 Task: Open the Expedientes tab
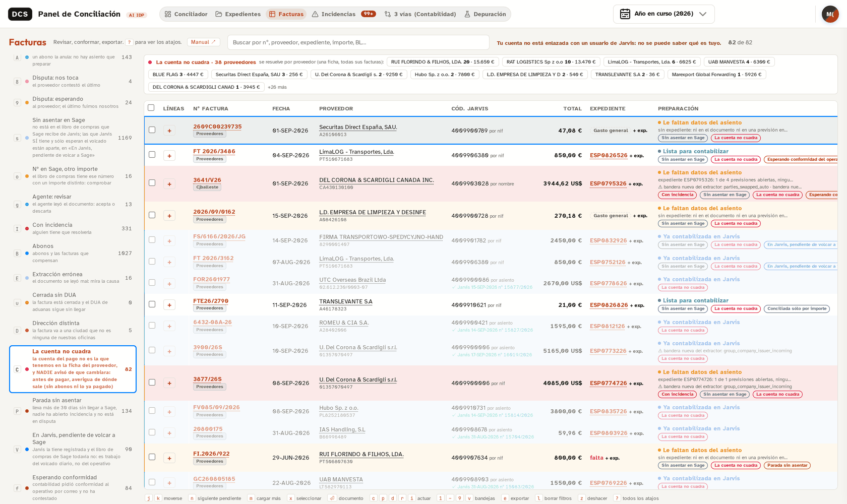pyautogui.click(x=238, y=14)
